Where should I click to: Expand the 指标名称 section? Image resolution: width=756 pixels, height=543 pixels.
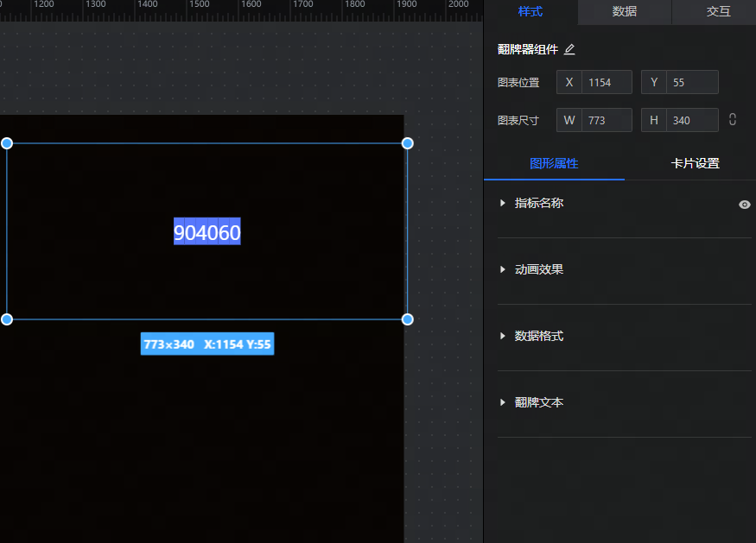538,204
